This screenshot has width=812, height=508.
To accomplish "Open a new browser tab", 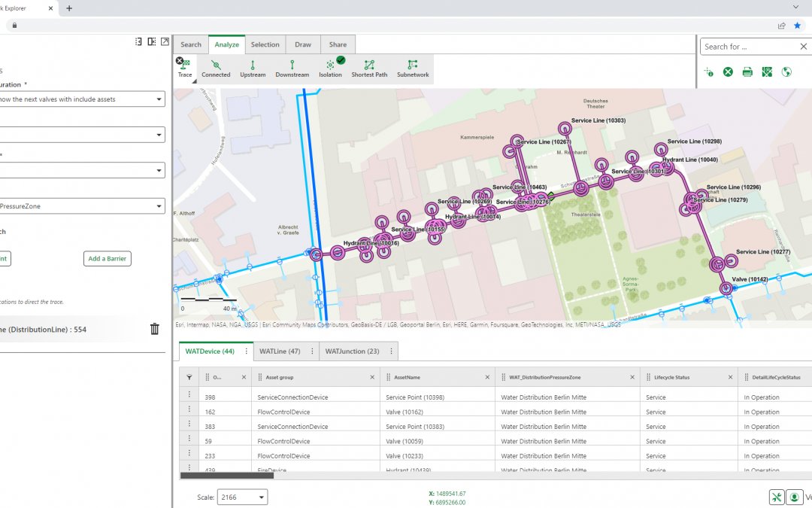I will [69, 8].
